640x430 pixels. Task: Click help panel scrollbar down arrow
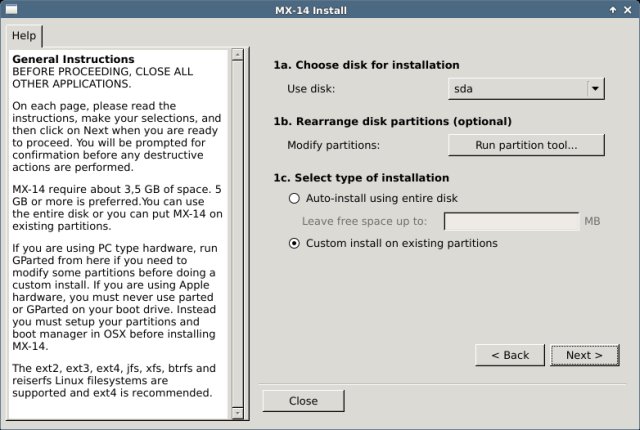tap(237, 413)
